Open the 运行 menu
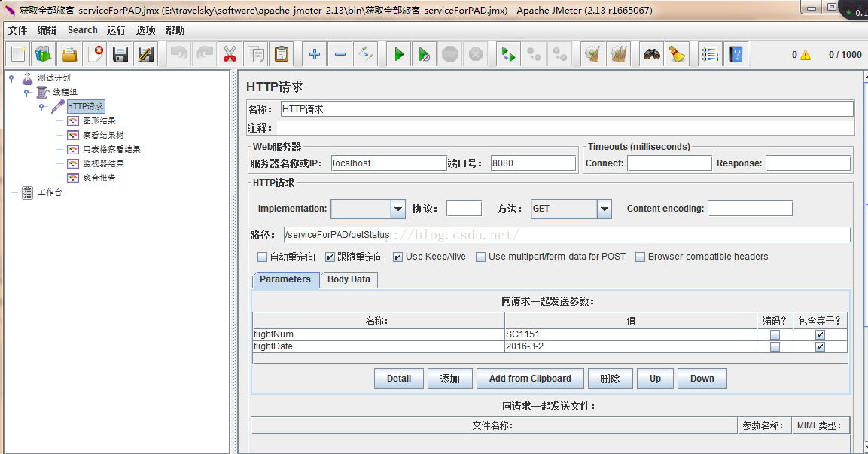The width and height of the screenshot is (868, 454). tap(116, 30)
